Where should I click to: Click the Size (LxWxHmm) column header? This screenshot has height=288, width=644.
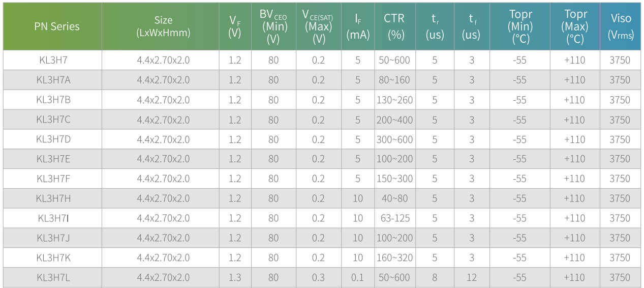pyautogui.click(x=163, y=26)
